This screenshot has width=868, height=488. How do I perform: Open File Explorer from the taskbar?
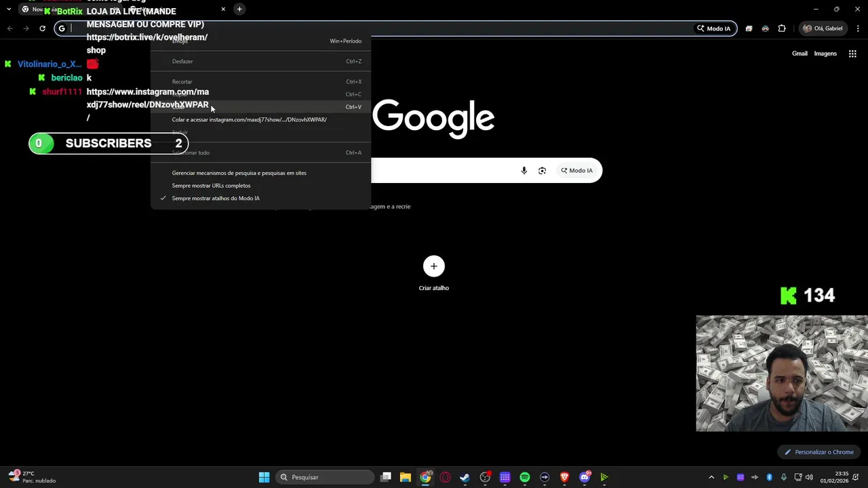click(405, 477)
